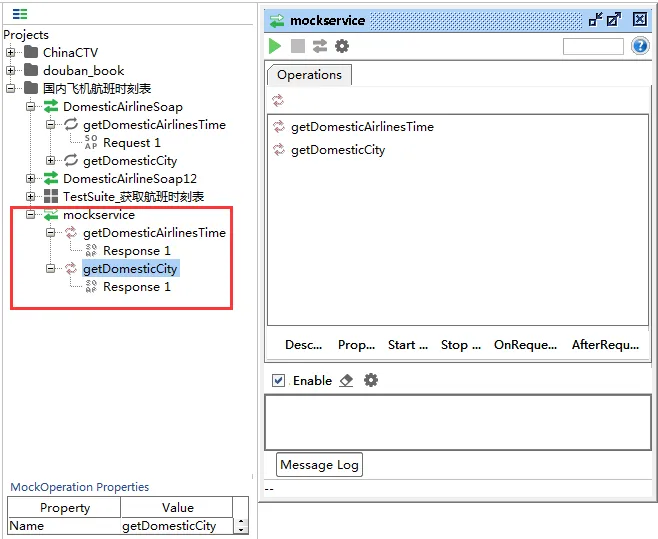
Task: Stop the mock service with gray square
Action: pos(298,46)
